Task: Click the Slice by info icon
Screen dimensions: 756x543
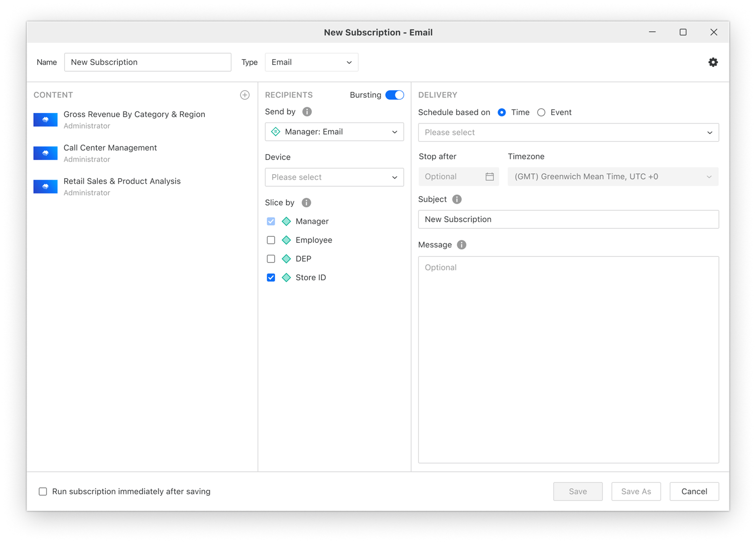Action: pyautogui.click(x=306, y=203)
